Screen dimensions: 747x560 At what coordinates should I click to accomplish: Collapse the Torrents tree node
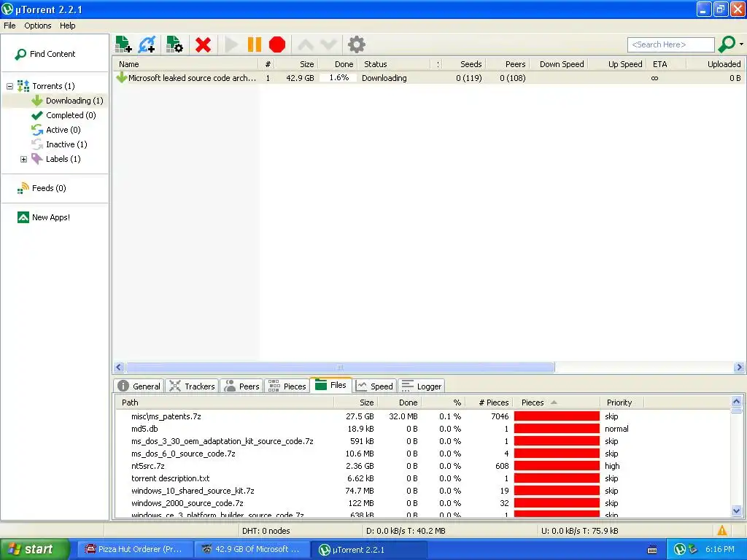point(9,86)
